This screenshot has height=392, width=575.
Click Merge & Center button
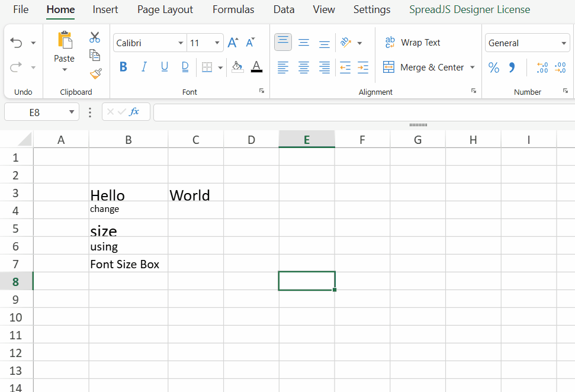point(423,67)
